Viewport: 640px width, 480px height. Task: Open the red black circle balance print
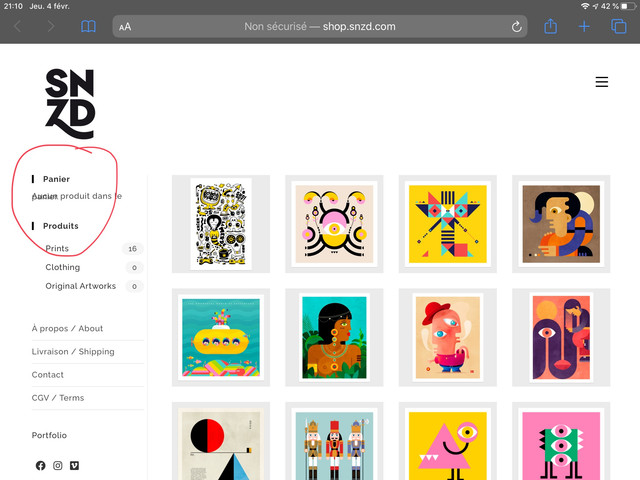coord(221,441)
